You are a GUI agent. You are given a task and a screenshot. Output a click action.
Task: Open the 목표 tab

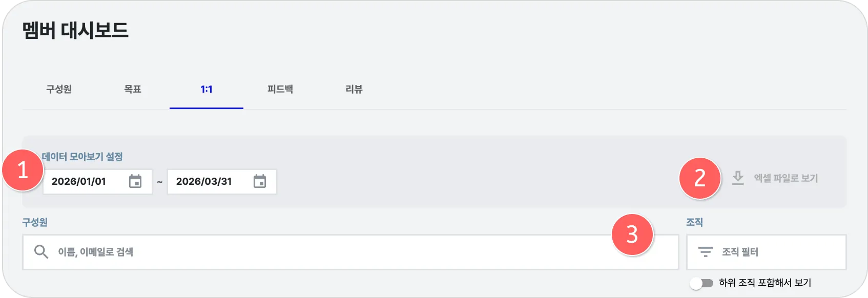(133, 89)
